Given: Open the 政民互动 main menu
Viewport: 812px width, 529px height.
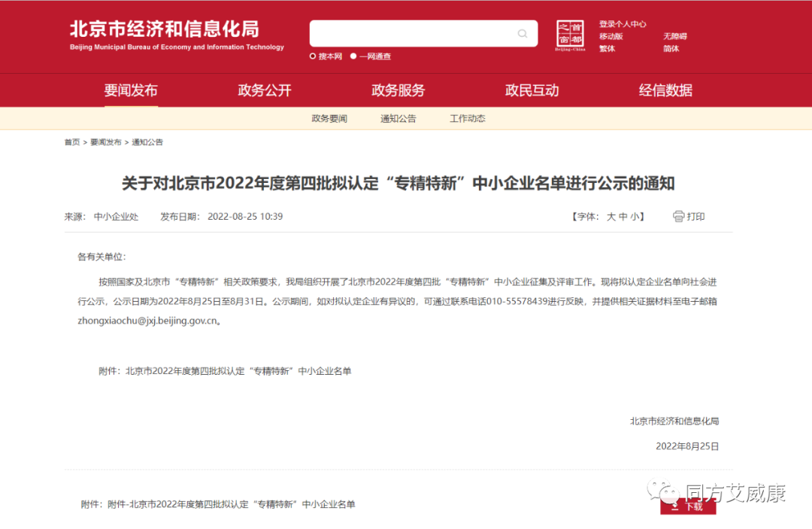Looking at the screenshot, I should pos(532,90).
